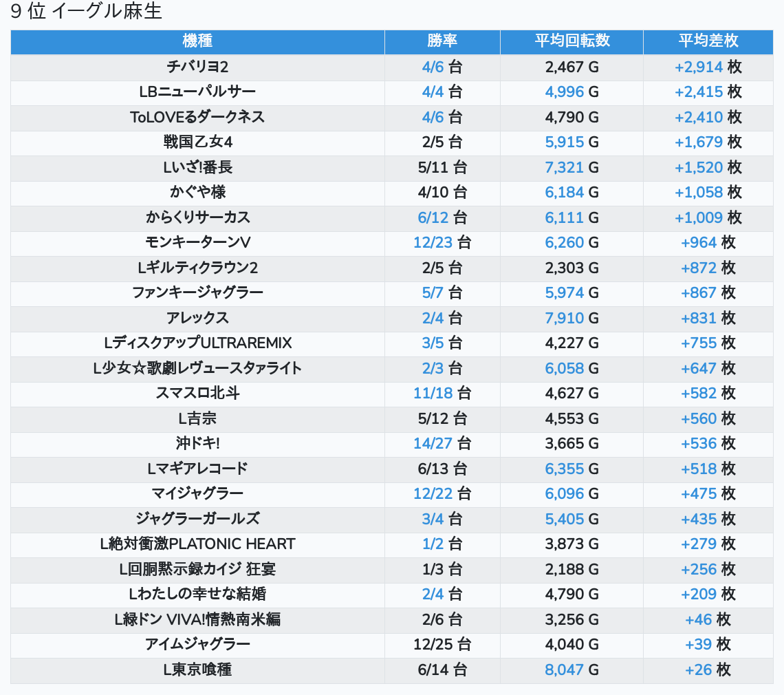Viewport: 784px width, 695px height.
Task: Select the 5/11 台 win rate cell
Action: point(442,167)
